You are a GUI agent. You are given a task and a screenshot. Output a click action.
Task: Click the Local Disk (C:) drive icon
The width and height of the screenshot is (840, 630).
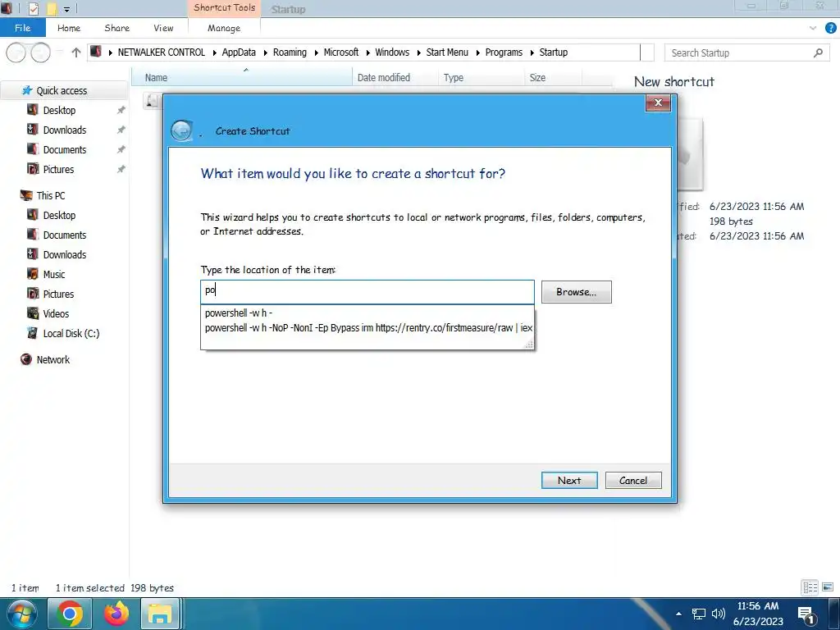pos(33,333)
